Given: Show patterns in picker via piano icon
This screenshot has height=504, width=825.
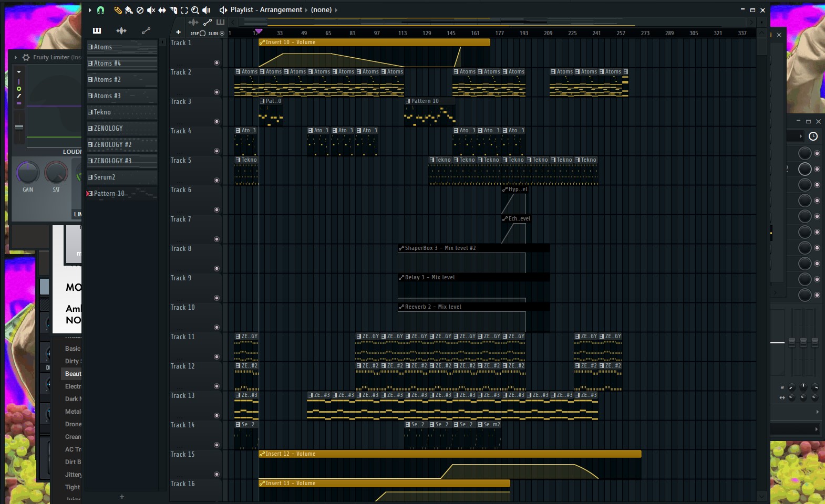Looking at the screenshot, I should (97, 30).
